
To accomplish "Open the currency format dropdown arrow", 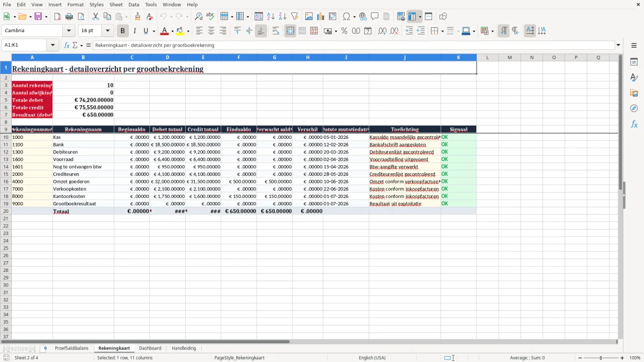I will tap(335, 31).
